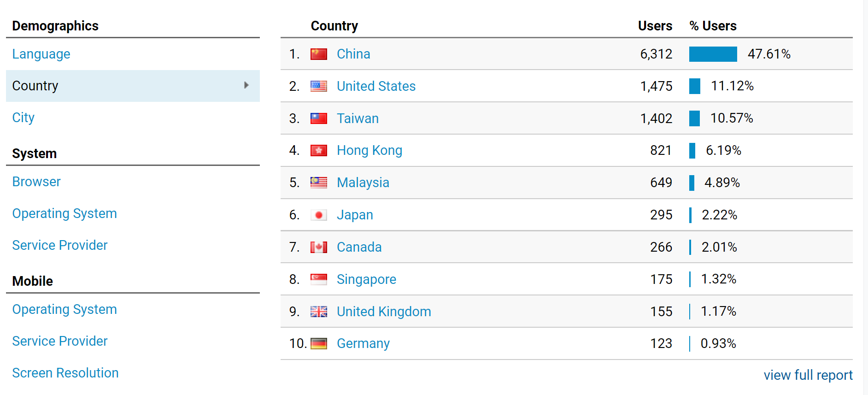868x395 pixels.
Task: Click the Taiwan flag icon
Action: click(318, 118)
